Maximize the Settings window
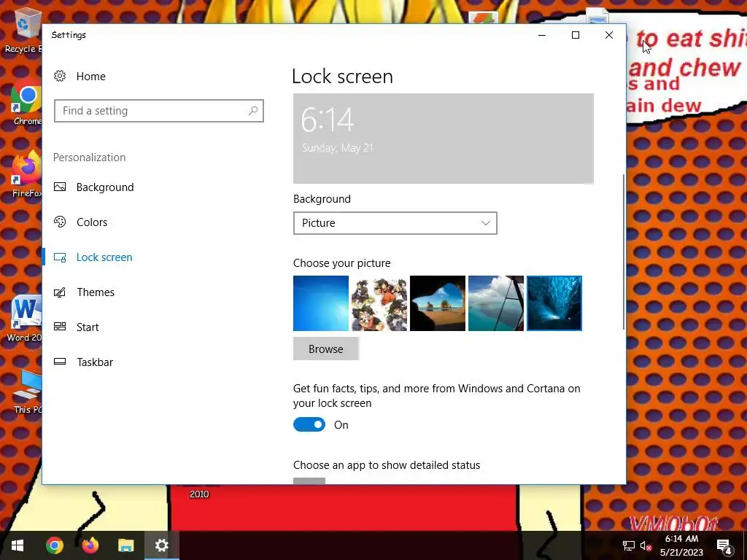Image resolution: width=747 pixels, height=560 pixels. (576, 35)
